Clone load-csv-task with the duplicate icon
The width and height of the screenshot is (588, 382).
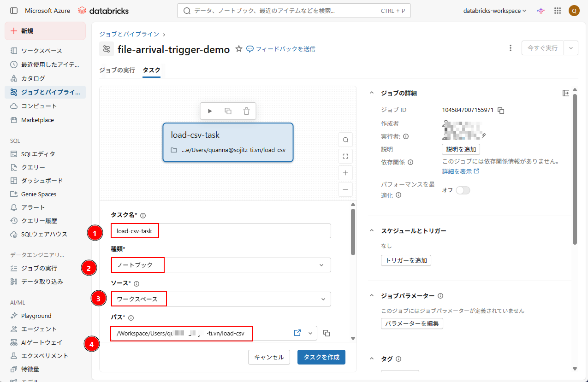[228, 111]
